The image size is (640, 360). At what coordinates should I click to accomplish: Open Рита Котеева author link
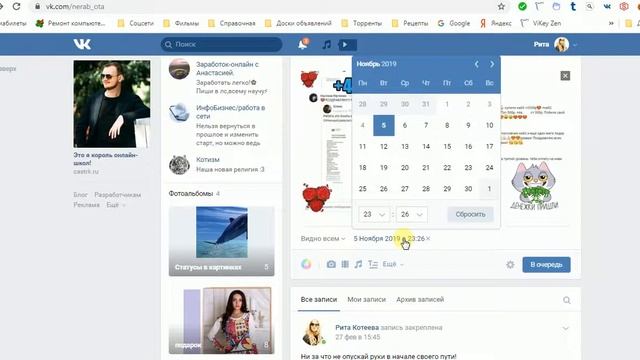(x=357, y=327)
